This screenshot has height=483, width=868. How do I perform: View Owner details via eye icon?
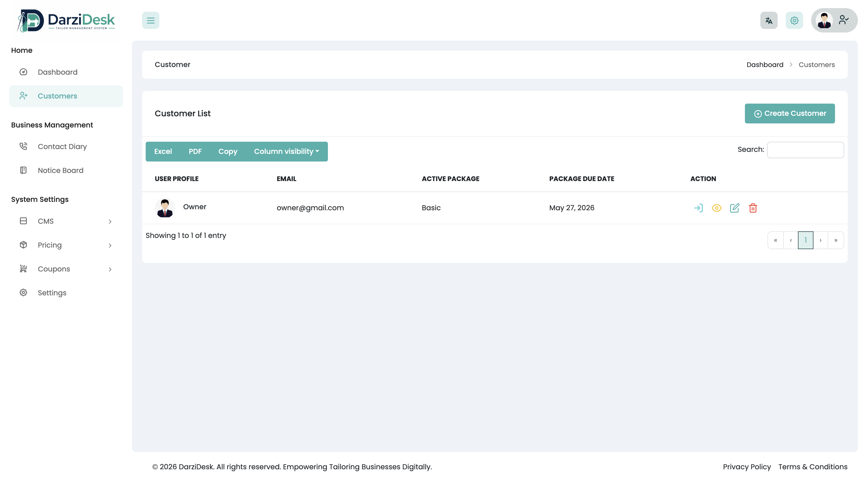716,208
